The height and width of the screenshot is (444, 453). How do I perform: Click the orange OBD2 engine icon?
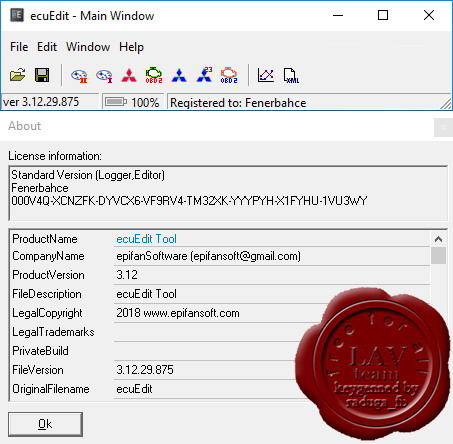(x=229, y=75)
